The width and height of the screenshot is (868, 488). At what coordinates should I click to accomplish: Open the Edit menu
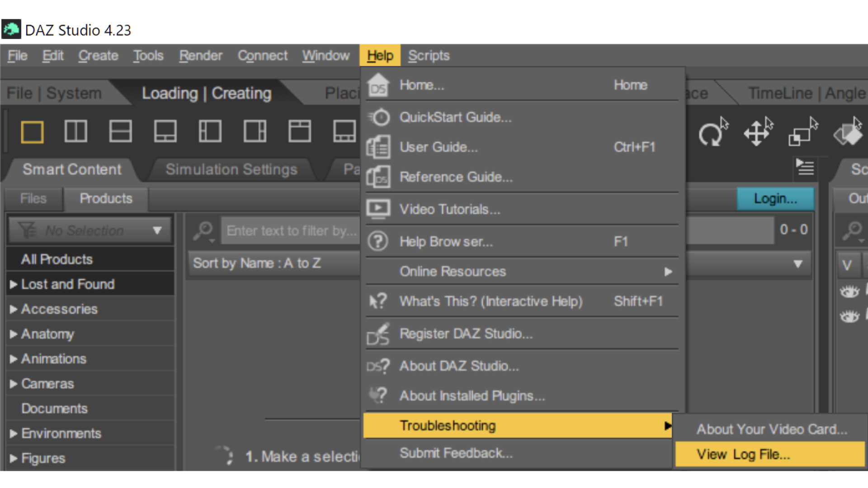coord(53,56)
